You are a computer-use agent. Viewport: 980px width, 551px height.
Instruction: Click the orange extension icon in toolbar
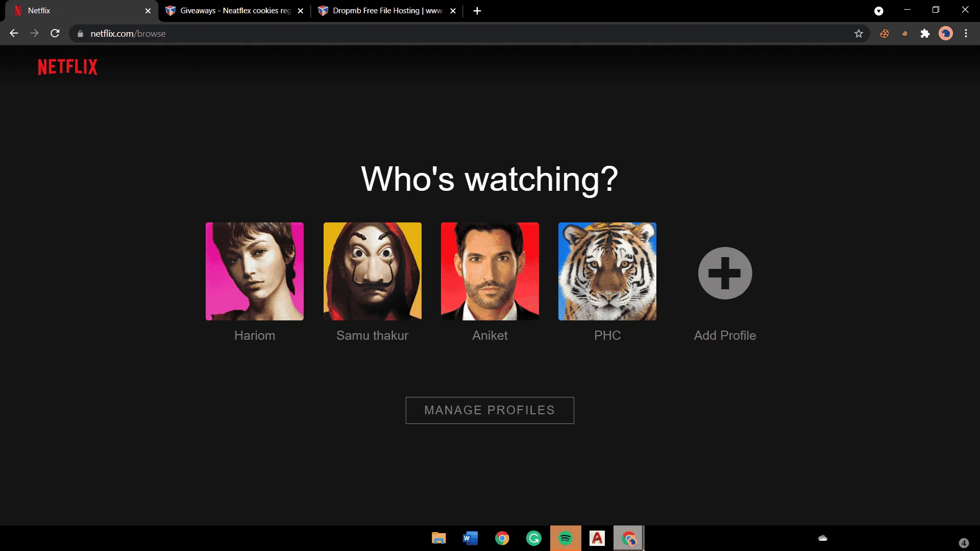click(905, 34)
